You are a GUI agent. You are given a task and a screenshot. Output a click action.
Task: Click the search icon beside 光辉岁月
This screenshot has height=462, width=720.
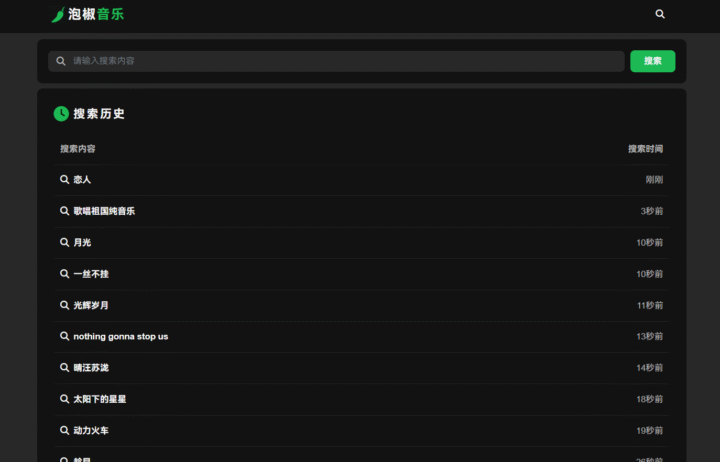65,305
